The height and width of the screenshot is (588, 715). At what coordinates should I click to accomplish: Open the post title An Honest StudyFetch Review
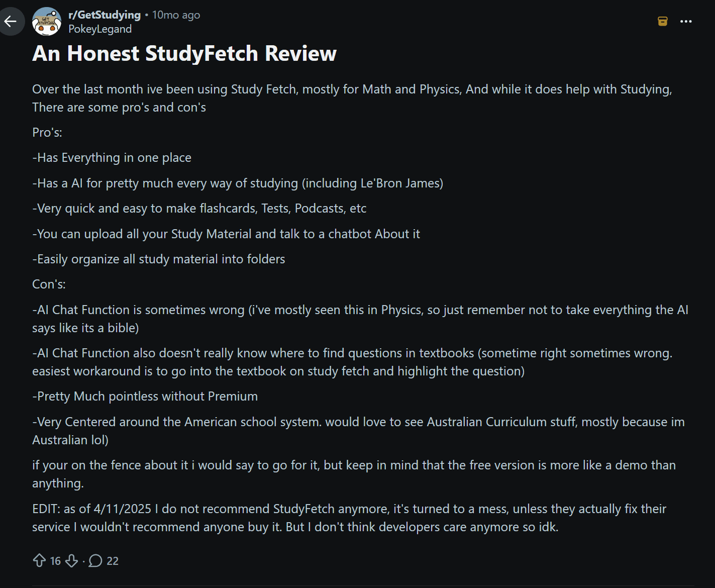(x=184, y=53)
